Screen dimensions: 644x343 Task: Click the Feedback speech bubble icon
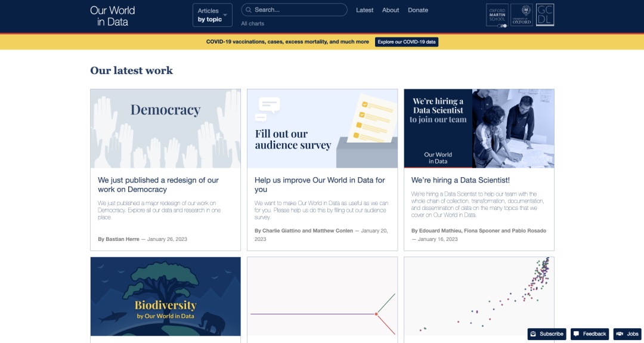click(x=577, y=334)
